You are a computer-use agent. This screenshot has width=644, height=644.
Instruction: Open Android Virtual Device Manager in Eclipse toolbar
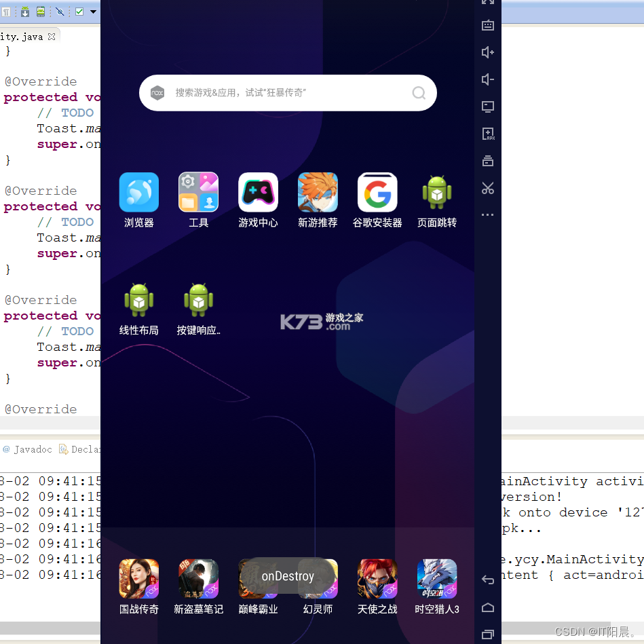pyautogui.click(x=41, y=12)
